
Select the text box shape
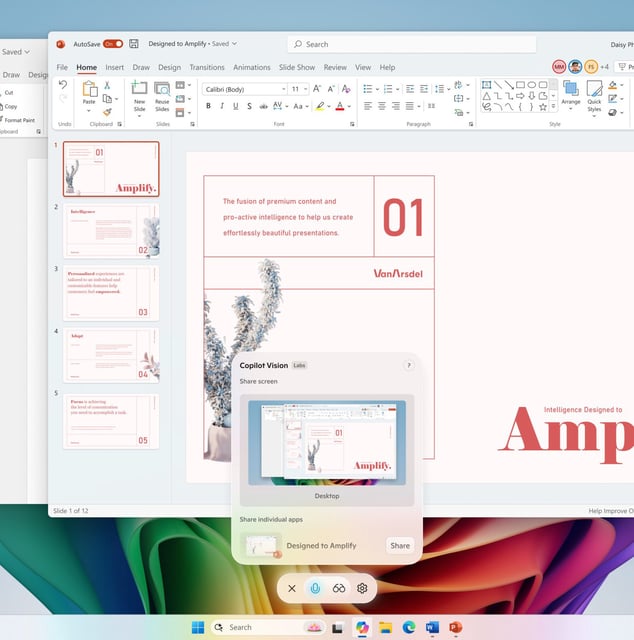tap(486, 85)
